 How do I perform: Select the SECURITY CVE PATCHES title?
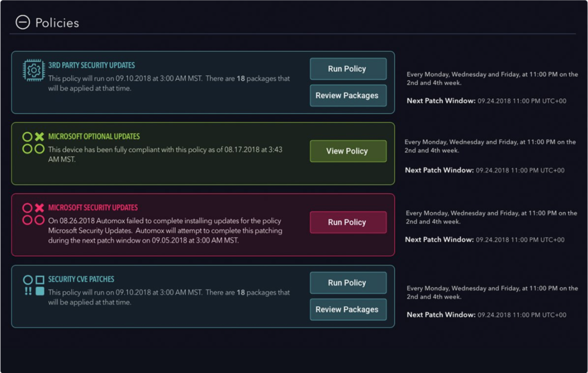81,279
